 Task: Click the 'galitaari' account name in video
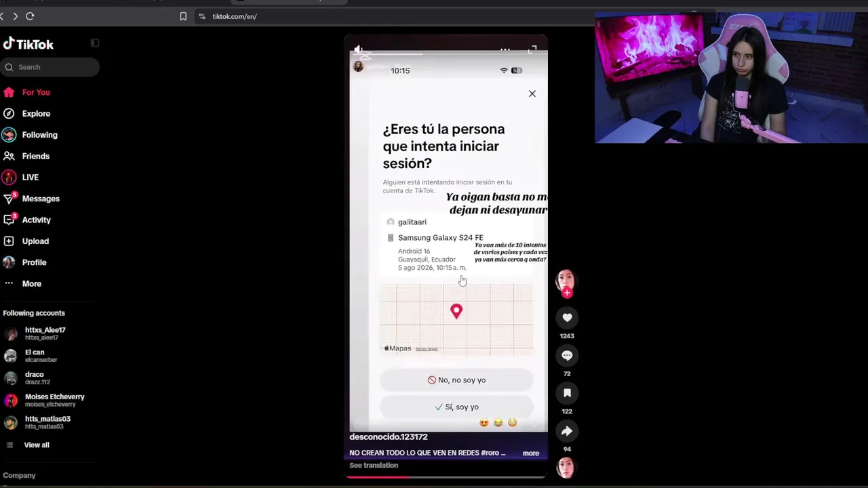pyautogui.click(x=412, y=222)
